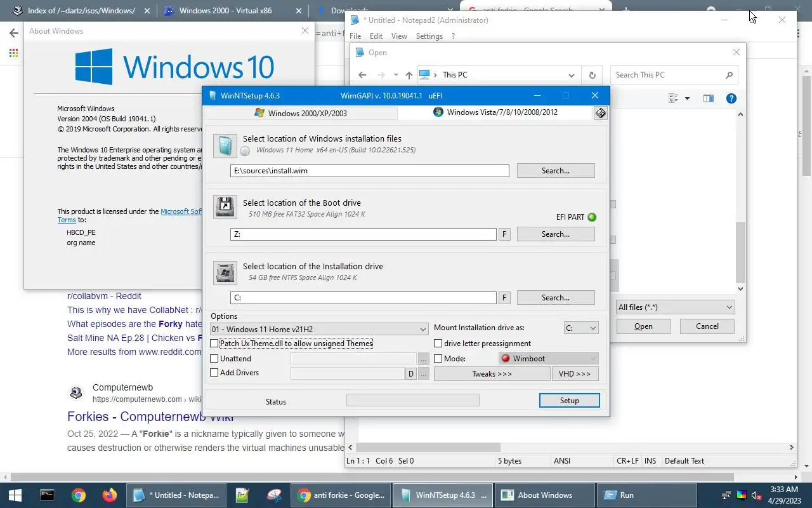Refresh the This PC location
The width and height of the screenshot is (812, 508).
[592, 75]
